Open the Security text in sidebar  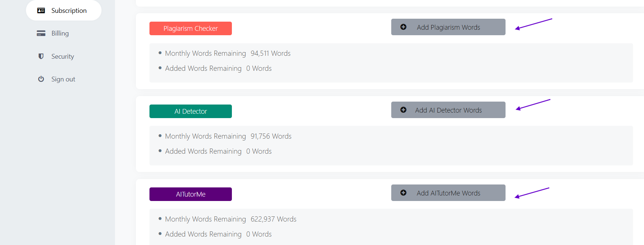(x=63, y=56)
